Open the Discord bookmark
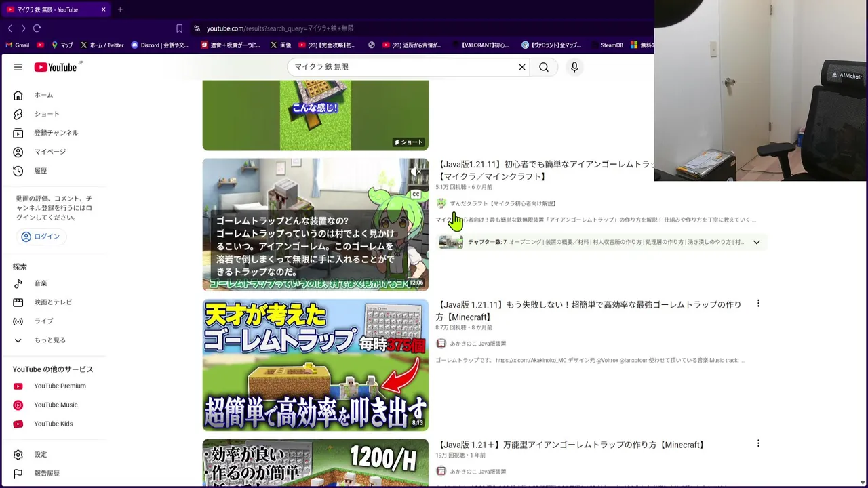 (x=160, y=45)
